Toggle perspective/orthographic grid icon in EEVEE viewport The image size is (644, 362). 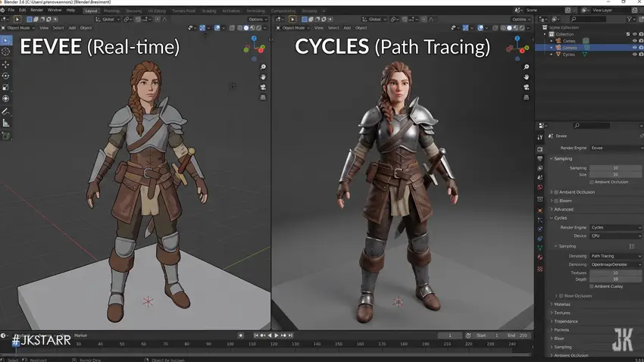(x=263, y=97)
